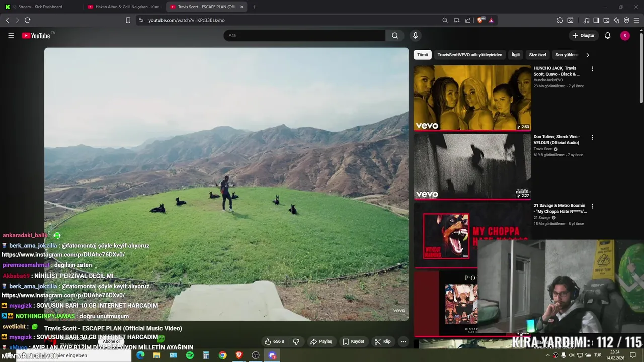Image resolution: width=644 pixels, height=362 pixels.
Task: Close the Travis Scott tab
Action: (242, 7)
